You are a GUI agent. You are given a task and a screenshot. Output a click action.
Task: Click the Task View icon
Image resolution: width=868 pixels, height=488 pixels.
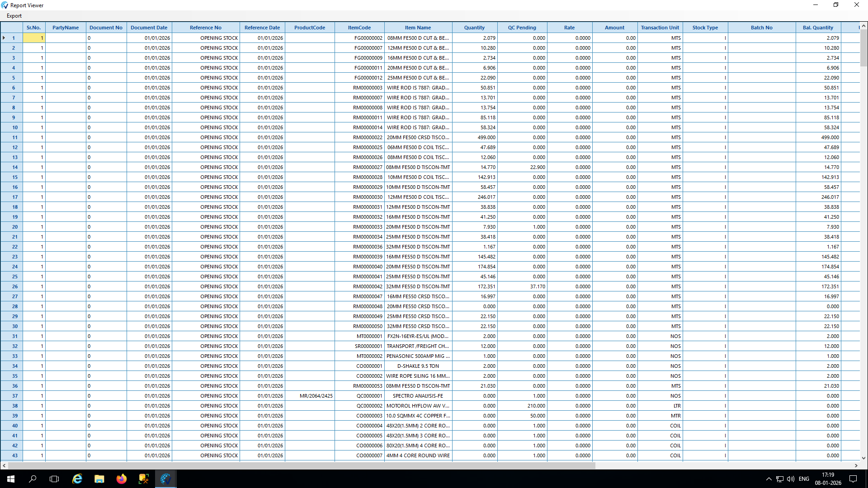click(x=54, y=479)
